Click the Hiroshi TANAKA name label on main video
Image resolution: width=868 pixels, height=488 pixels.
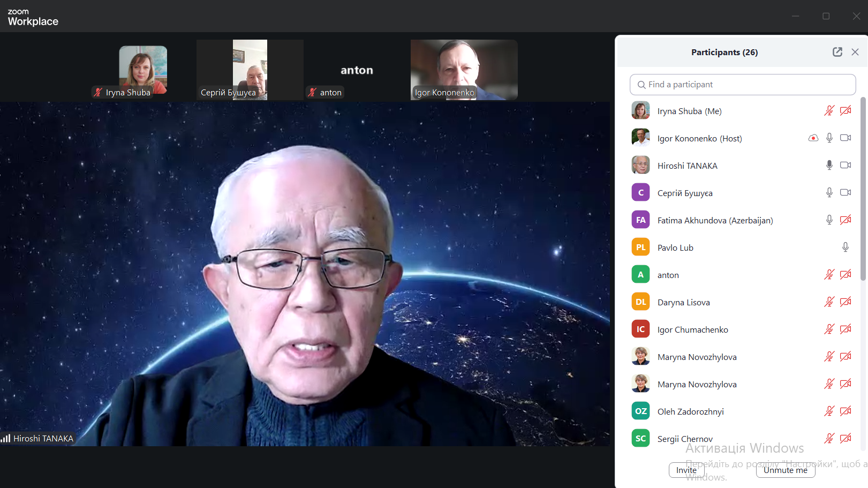point(43,438)
